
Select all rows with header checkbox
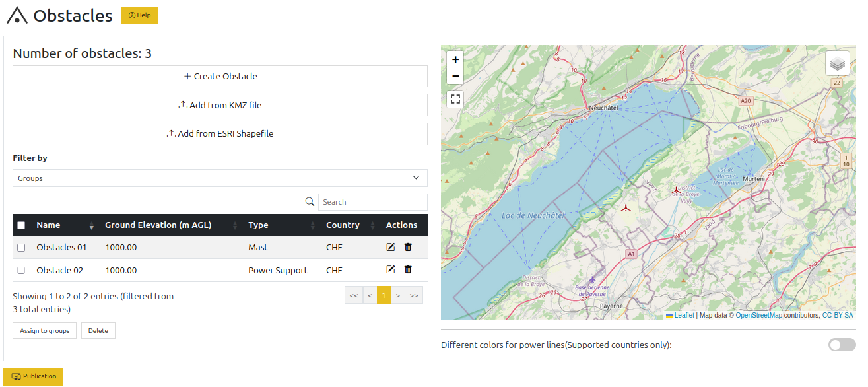click(x=21, y=225)
